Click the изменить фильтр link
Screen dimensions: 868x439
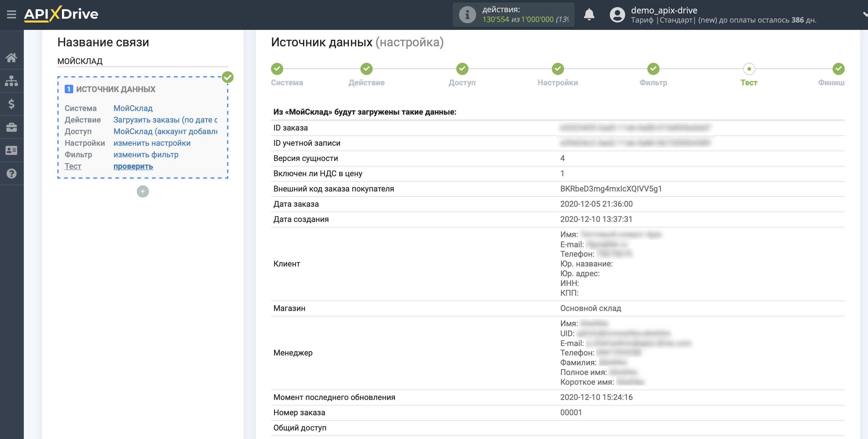pyautogui.click(x=146, y=155)
